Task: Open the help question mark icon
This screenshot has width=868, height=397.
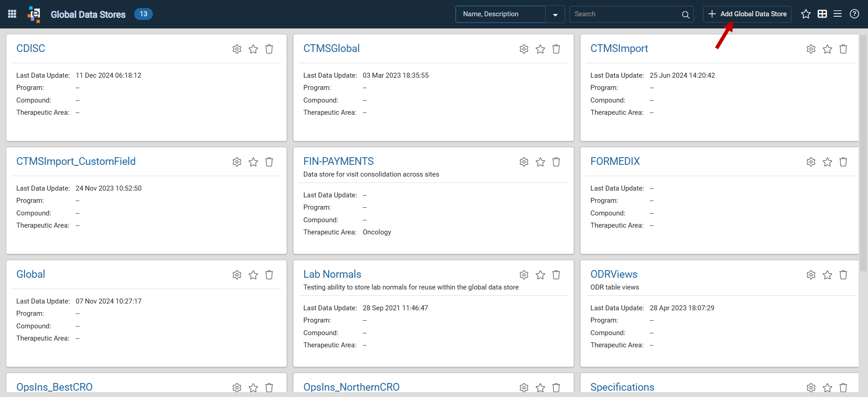Action: [854, 14]
